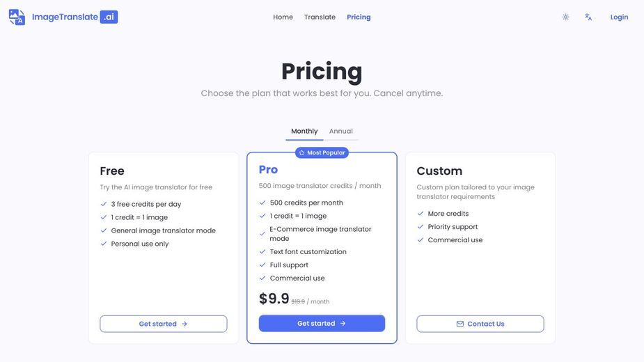The image size is (644, 362).
Task: Switch to the Monthly billing tab
Action: pos(304,131)
